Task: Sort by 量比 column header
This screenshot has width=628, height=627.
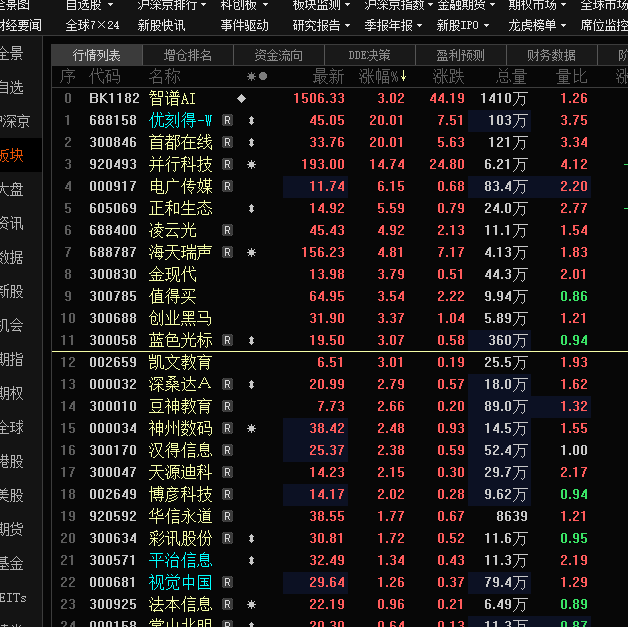Action: click(x=572, y=76)
